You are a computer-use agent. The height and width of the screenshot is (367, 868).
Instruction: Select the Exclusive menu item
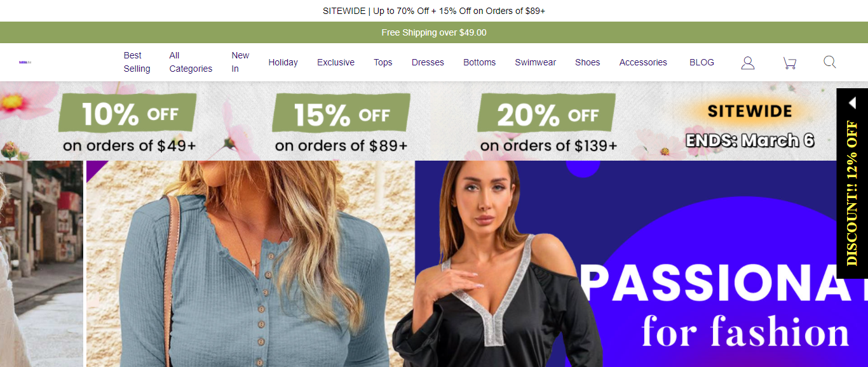(x=336, y=62)
